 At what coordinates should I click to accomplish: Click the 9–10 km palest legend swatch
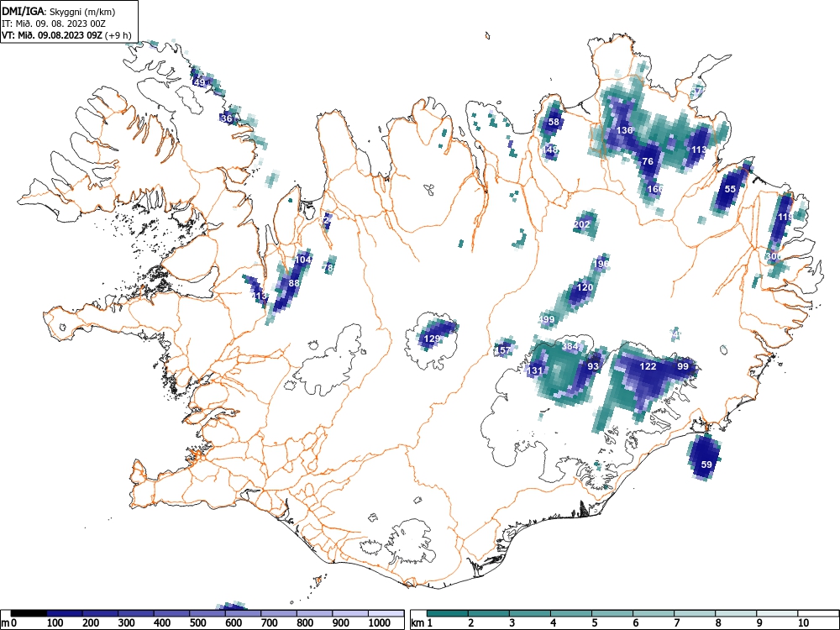777,613
